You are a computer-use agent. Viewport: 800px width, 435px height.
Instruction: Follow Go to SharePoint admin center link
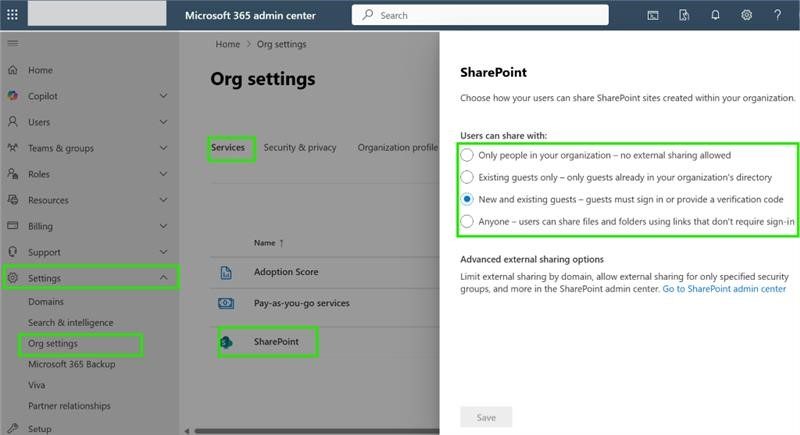click(x=724, y=289)
